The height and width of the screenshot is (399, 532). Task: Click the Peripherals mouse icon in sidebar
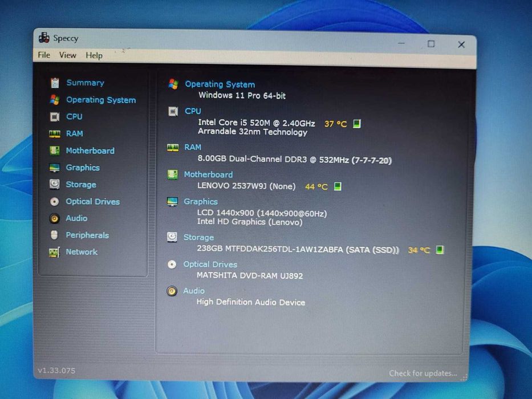click(54, 235)
